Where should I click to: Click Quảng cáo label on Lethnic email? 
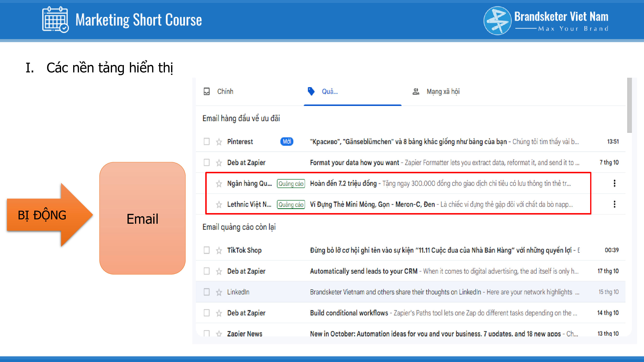291,205
